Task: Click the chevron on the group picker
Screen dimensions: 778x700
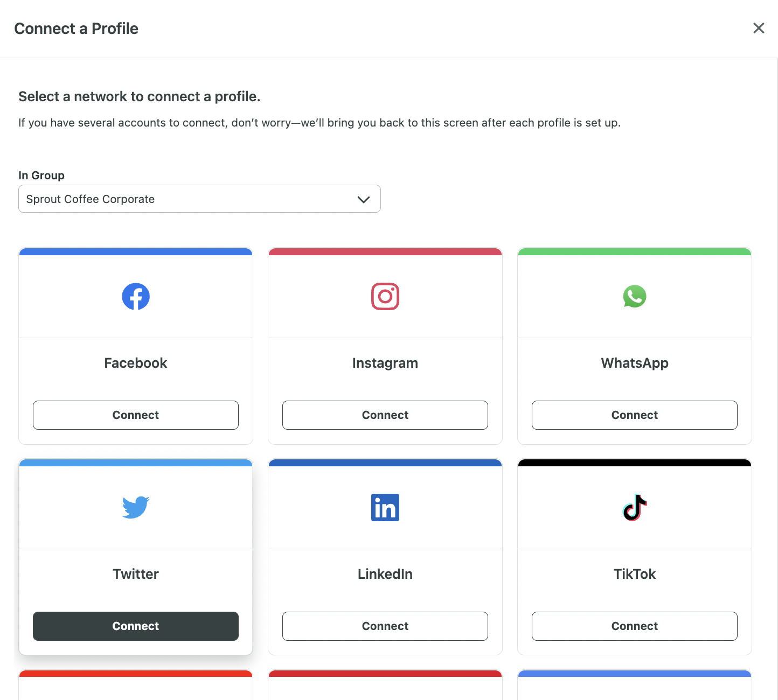Action: click(363, 199)
